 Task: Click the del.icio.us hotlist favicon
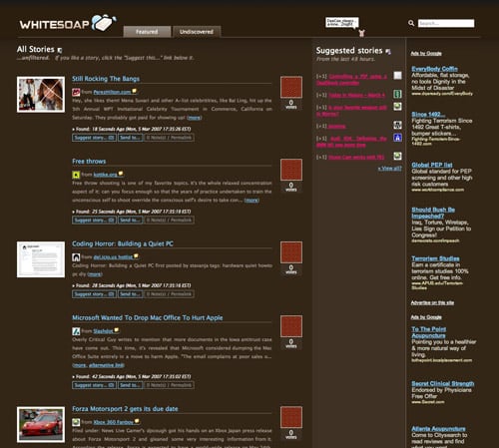click(76, 256)
